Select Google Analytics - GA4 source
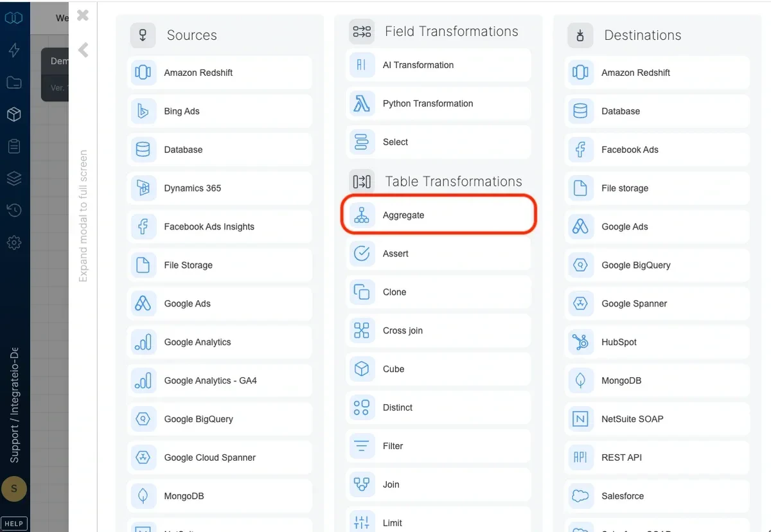 (220, 380)
